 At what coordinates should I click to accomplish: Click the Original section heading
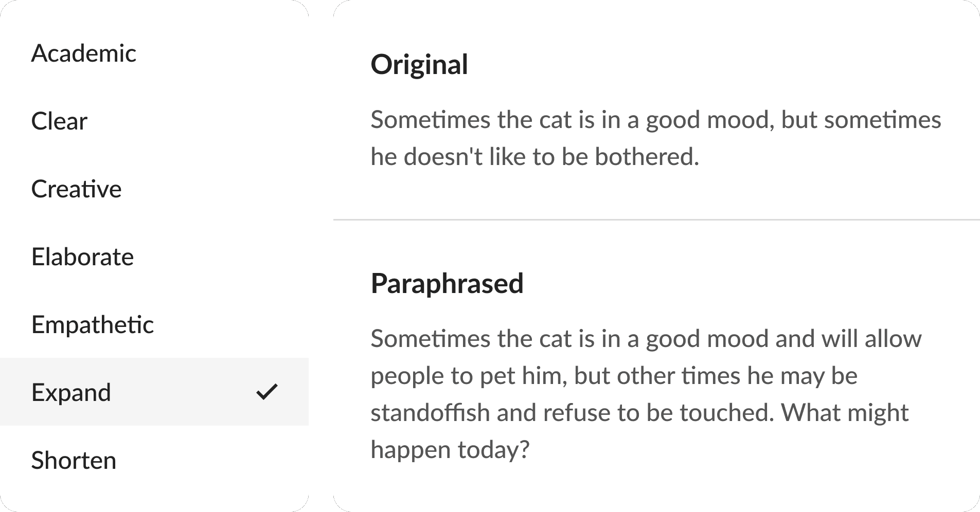pyautogui.click(x=419, y=64)
